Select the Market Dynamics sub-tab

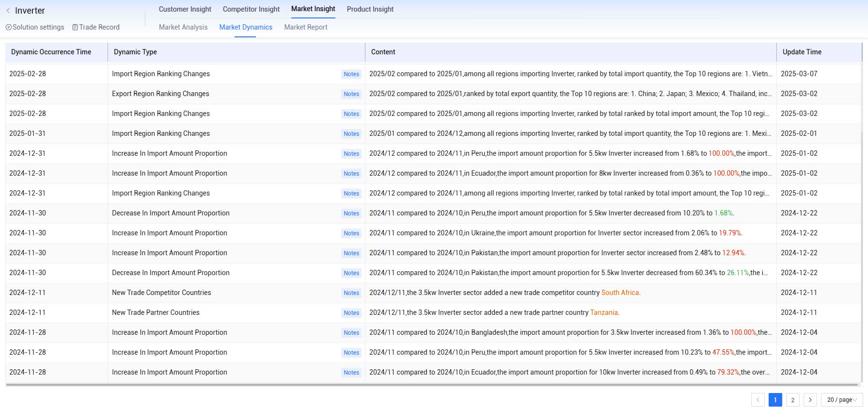[246, 27]
